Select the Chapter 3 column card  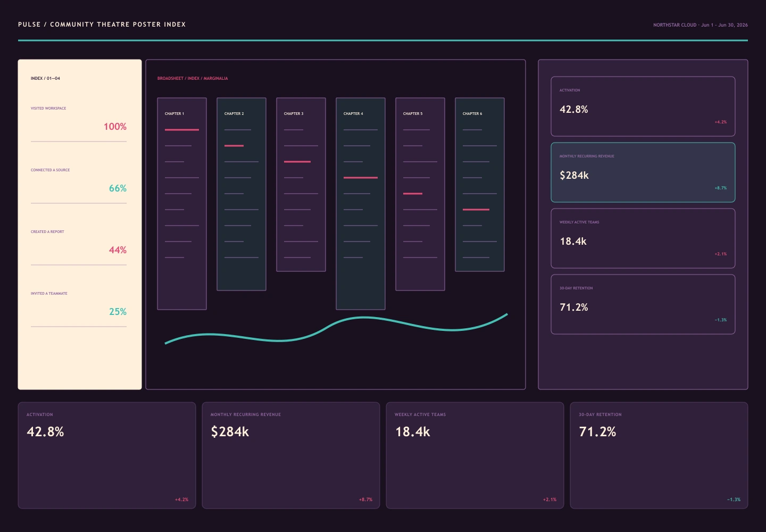[x=301, y=185]
